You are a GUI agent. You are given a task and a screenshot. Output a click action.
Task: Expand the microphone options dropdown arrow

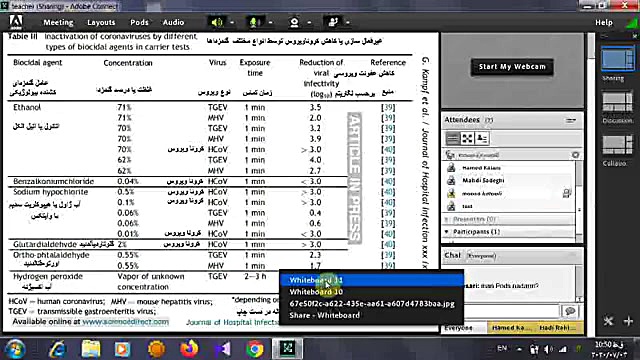click(270, 22)
